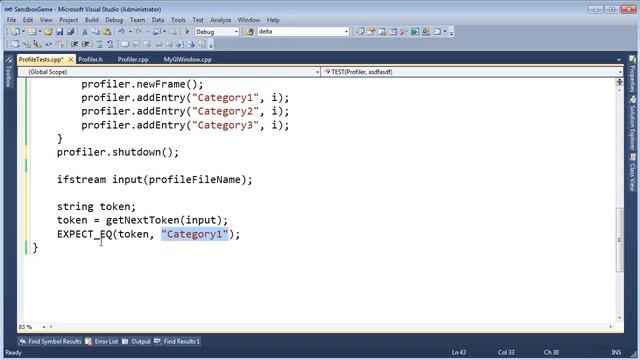
Task: Click the 'INS' status bar indicator
Action: tap(616, 352)
